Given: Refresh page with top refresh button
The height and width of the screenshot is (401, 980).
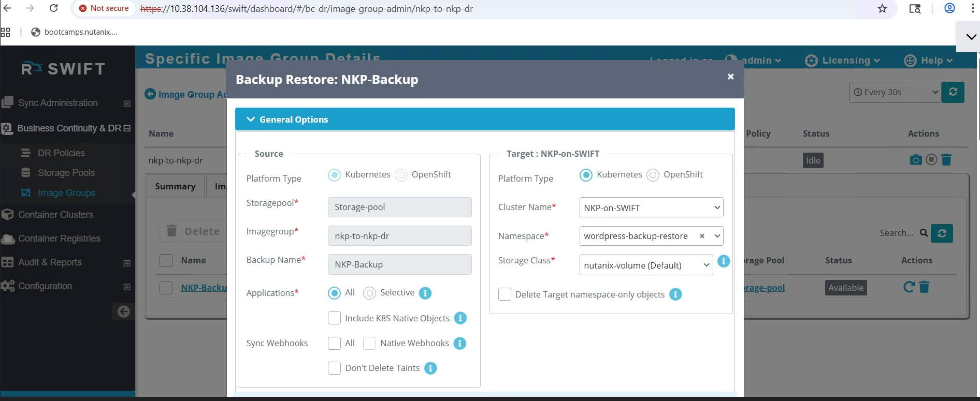Looking at the screenshot, I should (x=953, y=92).
